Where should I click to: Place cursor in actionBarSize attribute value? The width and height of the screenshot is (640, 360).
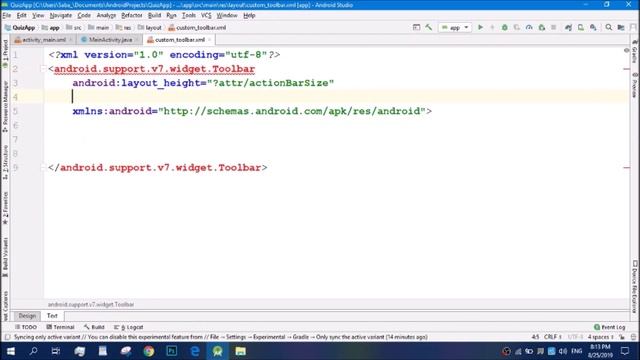tap(271, 83)
